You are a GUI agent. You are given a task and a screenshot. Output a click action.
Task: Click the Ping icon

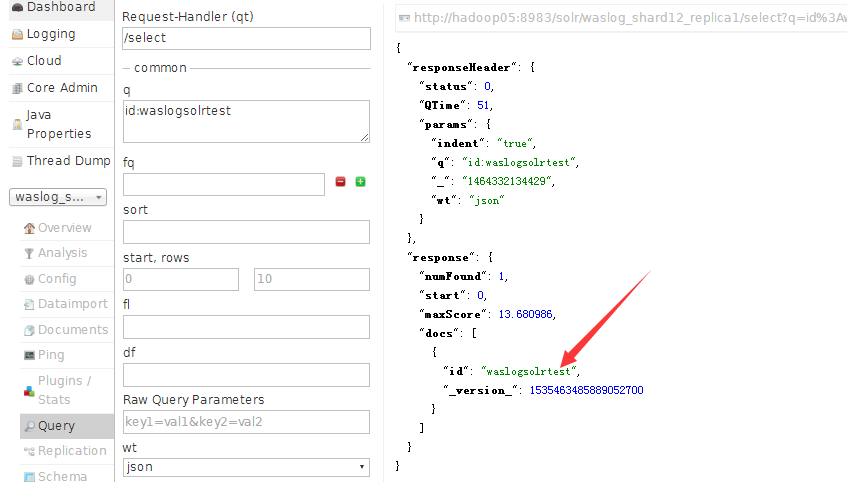[29, 356]
